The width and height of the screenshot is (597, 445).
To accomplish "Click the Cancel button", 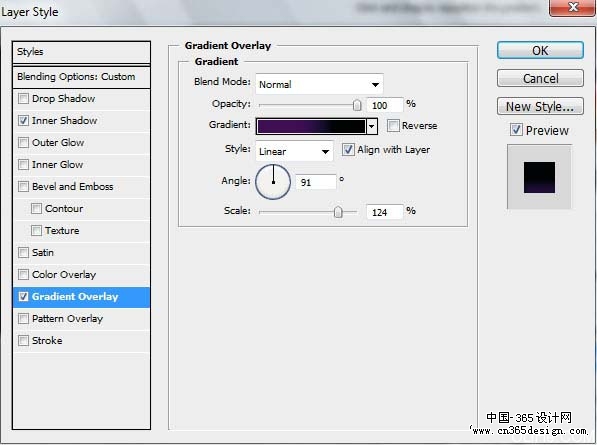I will click(x=540, y=78).
